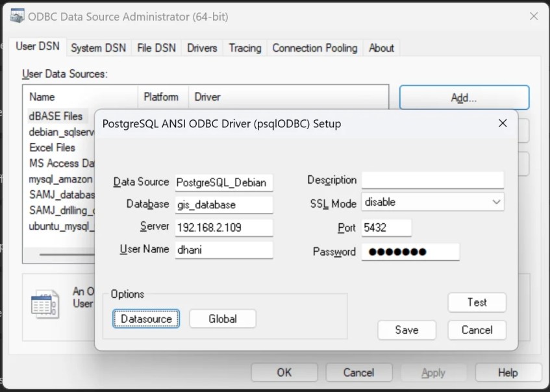550x392 pixels.
Task: Click the data source table icon in the info panel
Action: click(x=45, y=304)
